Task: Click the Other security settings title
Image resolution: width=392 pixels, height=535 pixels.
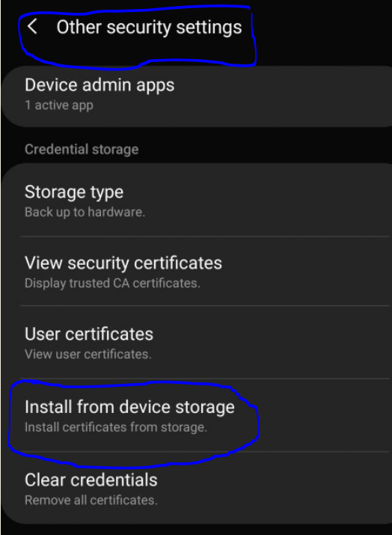Action: (149, 27)
